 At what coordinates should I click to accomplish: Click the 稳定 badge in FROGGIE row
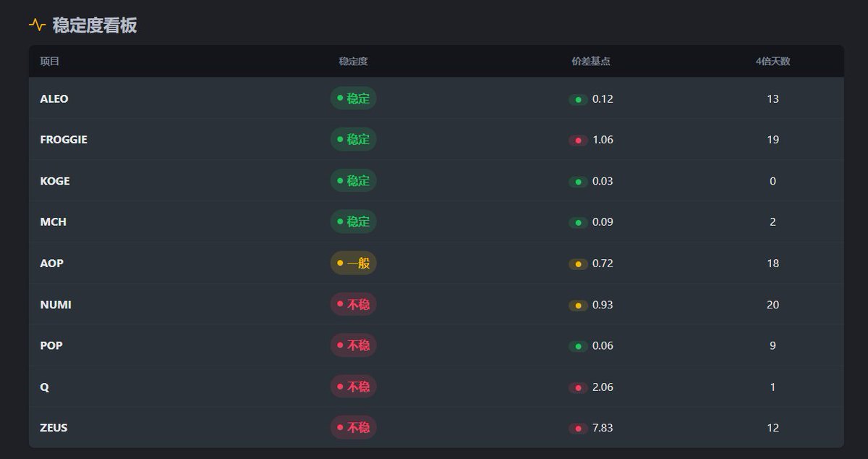click(x=353, y=139)
